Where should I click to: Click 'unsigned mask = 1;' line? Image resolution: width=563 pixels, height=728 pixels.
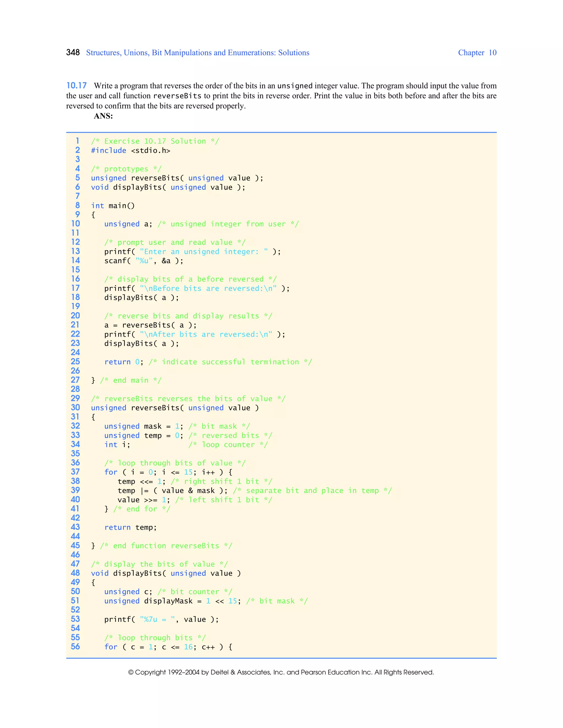point(177,426)
